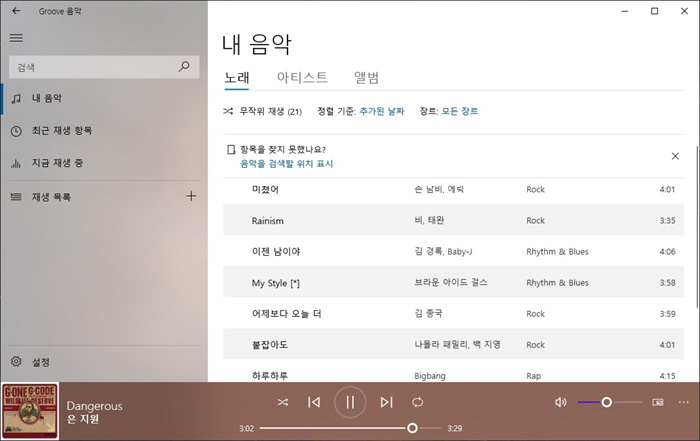Viewport: 700px width, 441px height.
Task: Switch to the 앨범 tab
Action: (367, 78)
